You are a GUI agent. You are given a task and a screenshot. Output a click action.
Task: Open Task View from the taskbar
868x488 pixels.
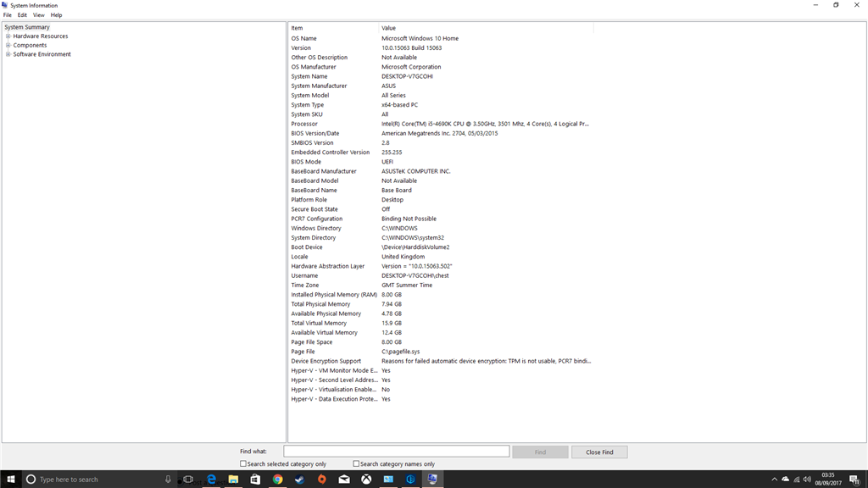pyautogui.click(x=189, y=480)
